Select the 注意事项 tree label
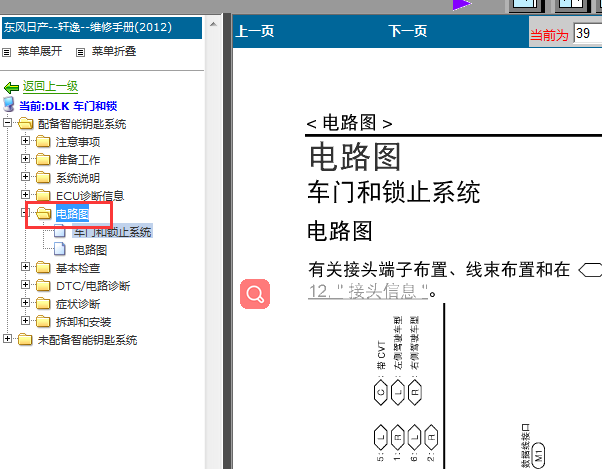 [78, 142]
